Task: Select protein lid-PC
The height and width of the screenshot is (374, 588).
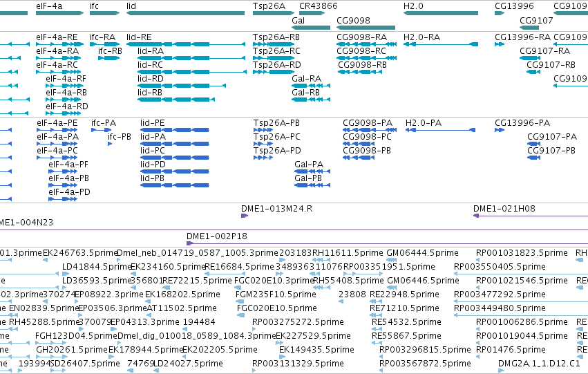Action: coord(175,158)
